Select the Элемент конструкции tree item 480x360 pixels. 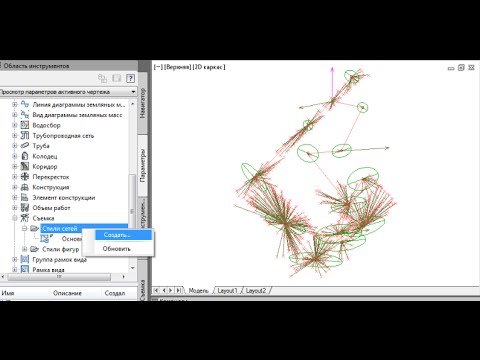tap(64, 198)
